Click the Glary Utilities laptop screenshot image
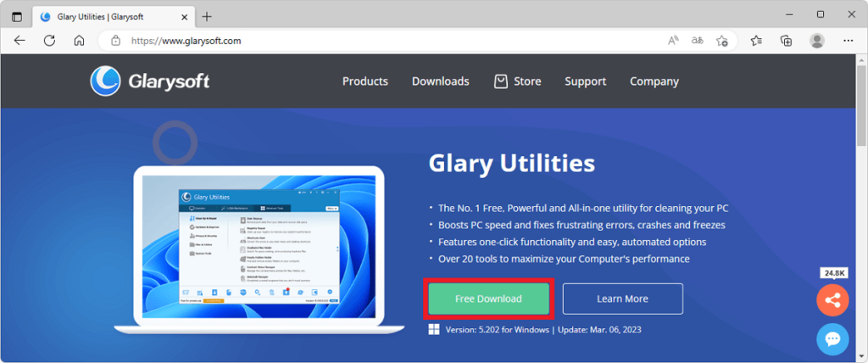The width and height of the screenshot is (868, 363). 259,250
